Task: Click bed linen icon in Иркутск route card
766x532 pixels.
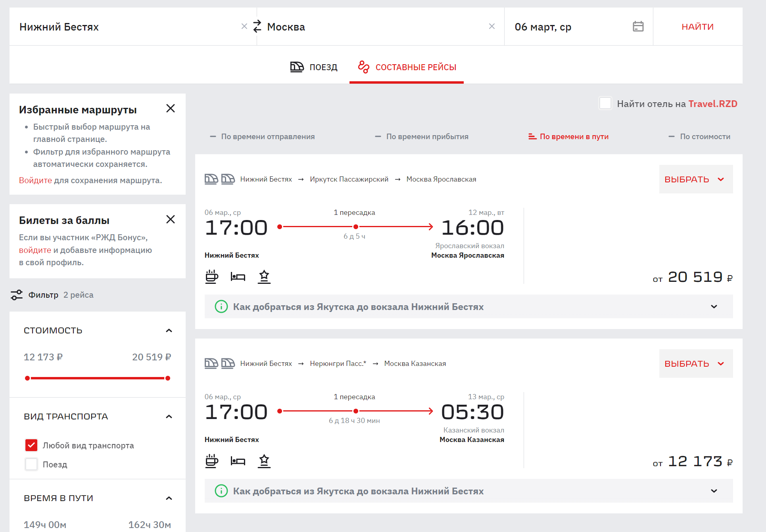Action: 238,277
